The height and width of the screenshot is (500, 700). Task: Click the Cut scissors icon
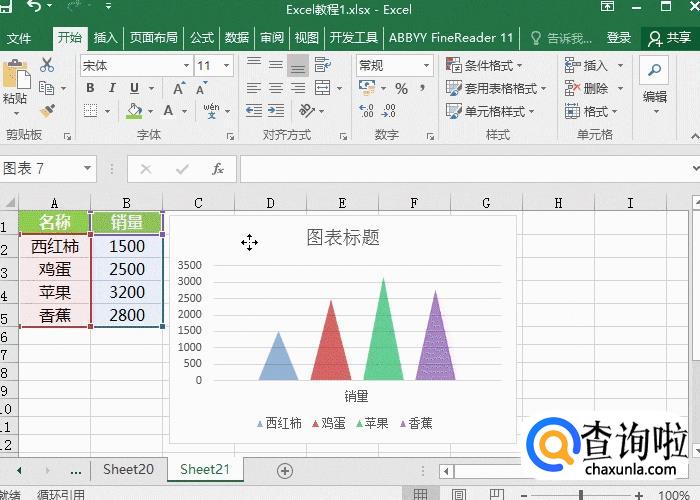(x=47, y=65)
